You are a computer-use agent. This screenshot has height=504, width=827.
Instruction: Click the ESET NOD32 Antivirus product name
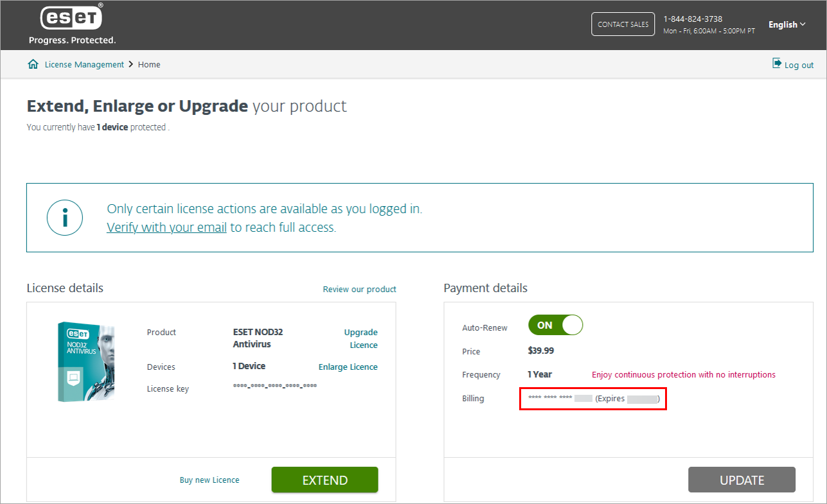pyautogui.click(x=258, y=338)
